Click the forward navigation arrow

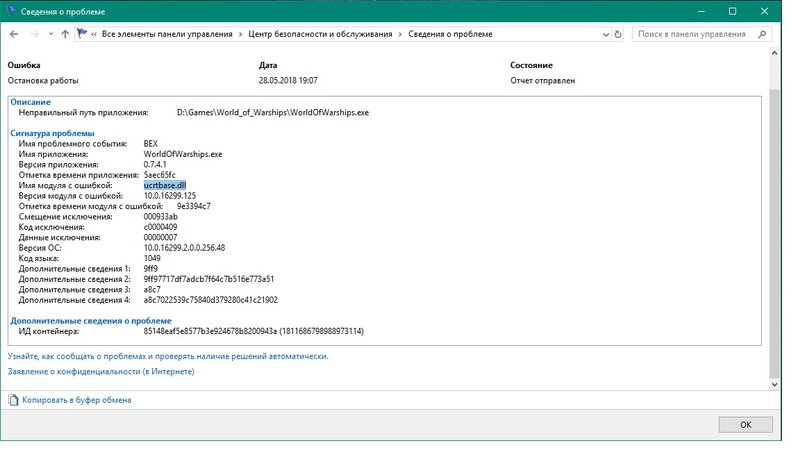click(34, 34)
